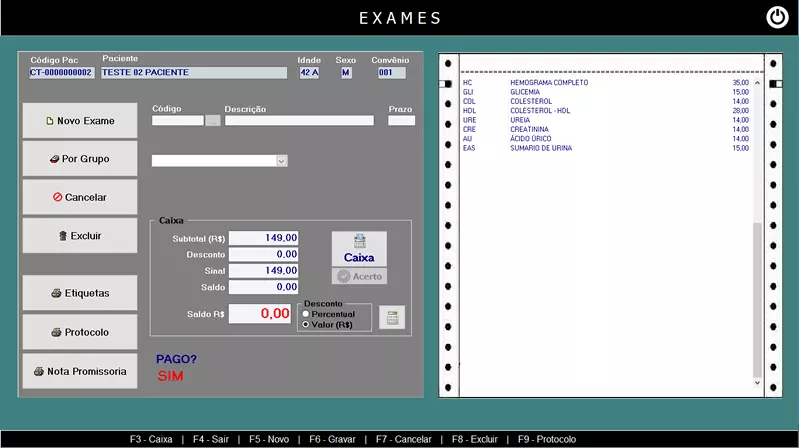This screenshot has width=799, height=448.
Task: Select the Percentual discount option
Action: 306,314
